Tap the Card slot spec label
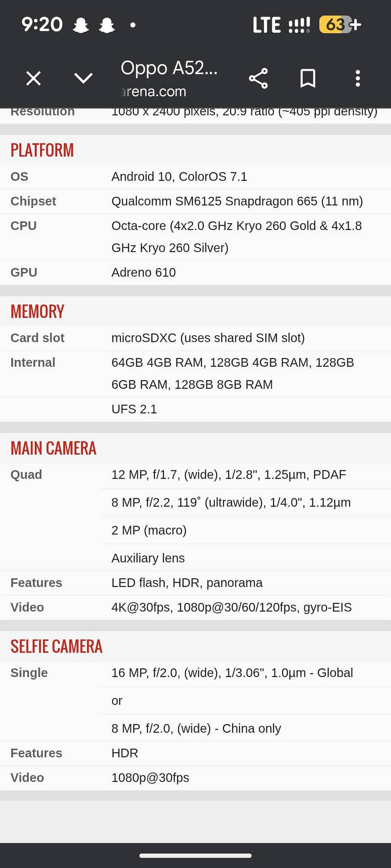 [x=37, y=338]
